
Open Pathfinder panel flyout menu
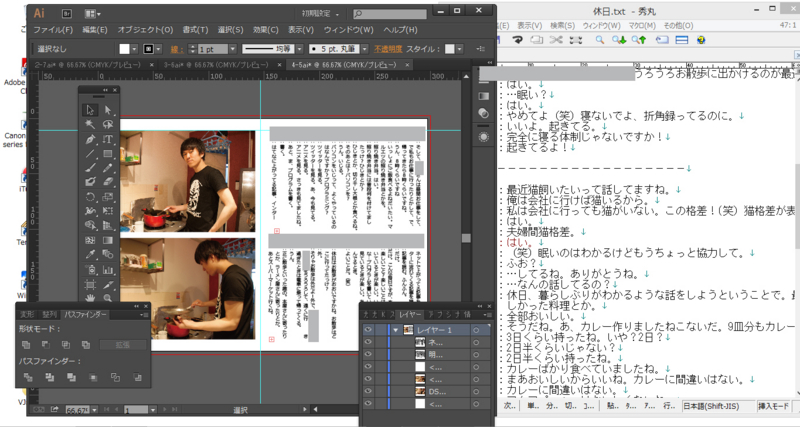click(x=142, y=315)
